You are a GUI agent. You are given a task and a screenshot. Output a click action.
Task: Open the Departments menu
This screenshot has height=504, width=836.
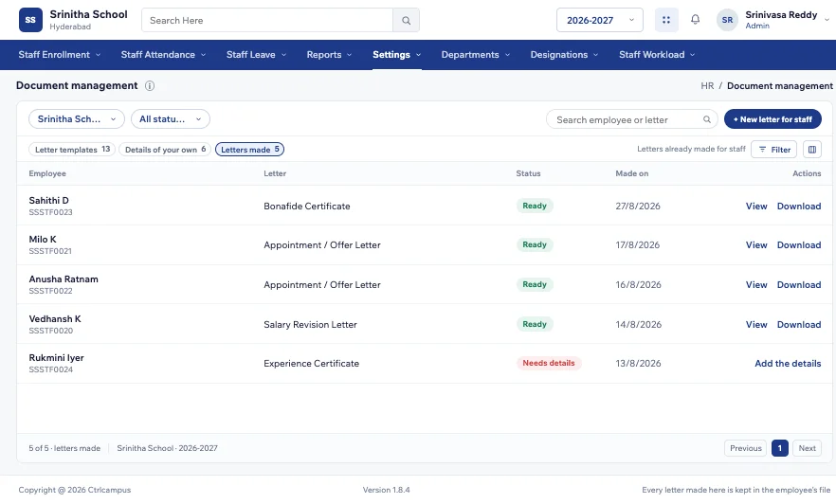click(x=476, y=54)
